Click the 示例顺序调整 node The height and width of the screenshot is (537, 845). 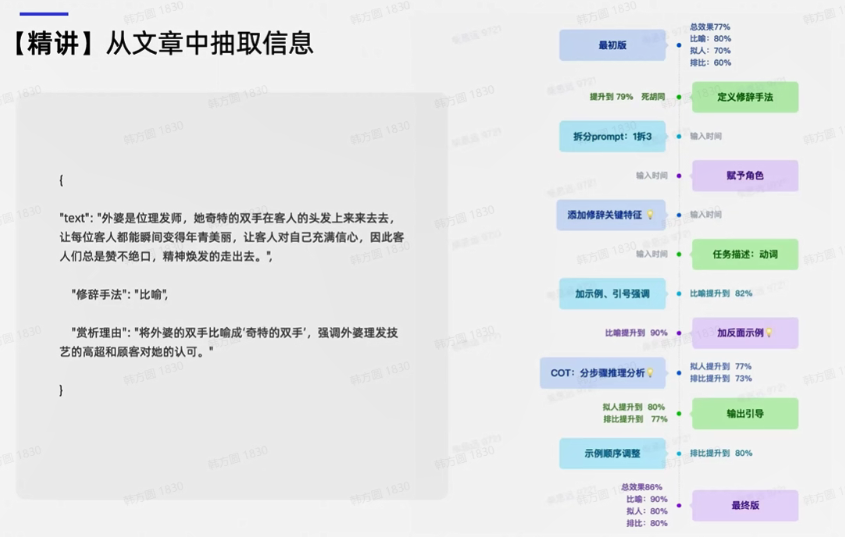(612, 453)
